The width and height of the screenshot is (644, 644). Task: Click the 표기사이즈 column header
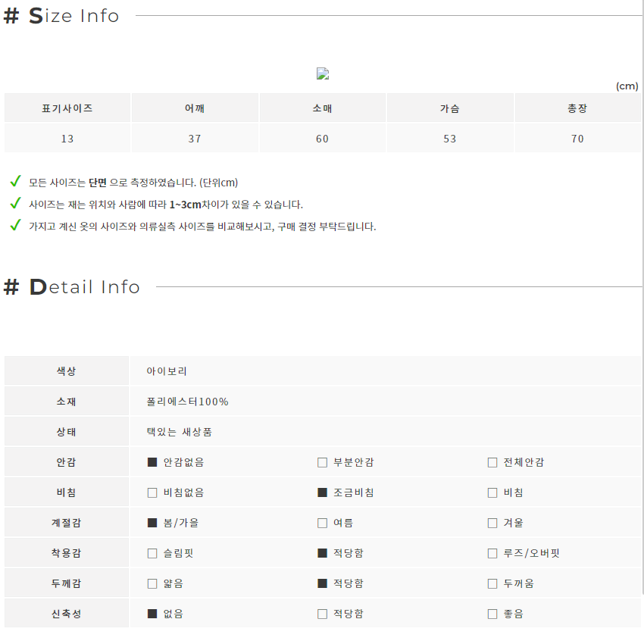(67, 108)
